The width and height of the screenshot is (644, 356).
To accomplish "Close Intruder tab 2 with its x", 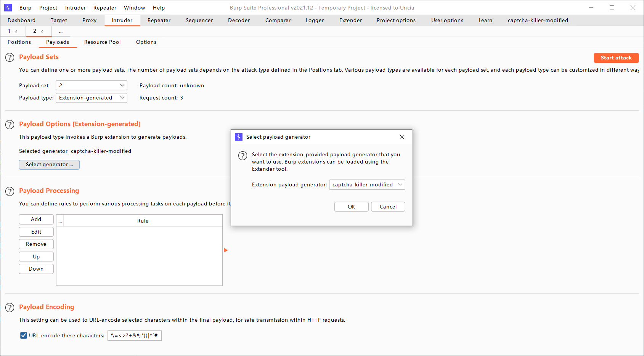I will click(42, 32).
